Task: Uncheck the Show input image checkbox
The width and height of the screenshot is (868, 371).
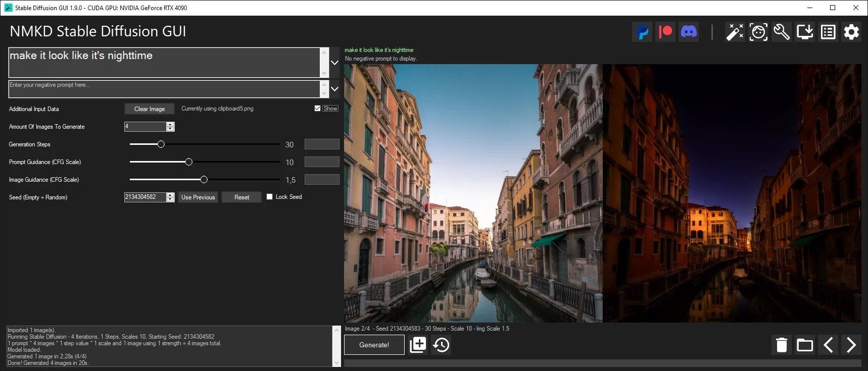Action: pyautogui.click(x=317, y=109)
